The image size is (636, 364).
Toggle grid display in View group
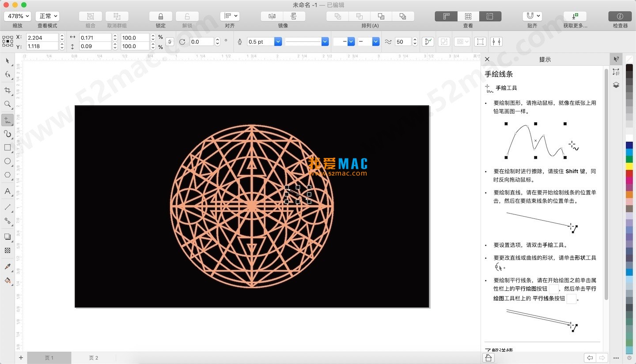click(468, 16)
